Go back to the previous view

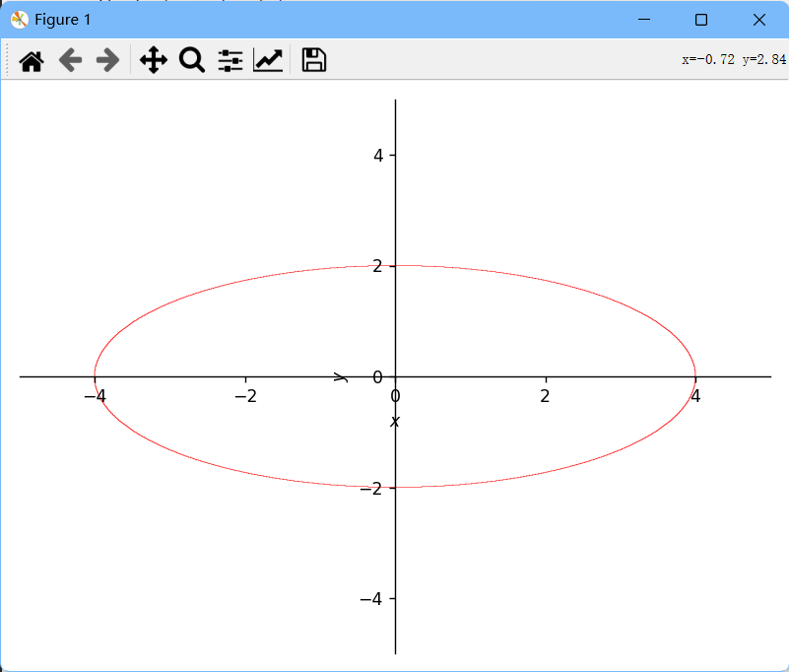tap(71, 60)
